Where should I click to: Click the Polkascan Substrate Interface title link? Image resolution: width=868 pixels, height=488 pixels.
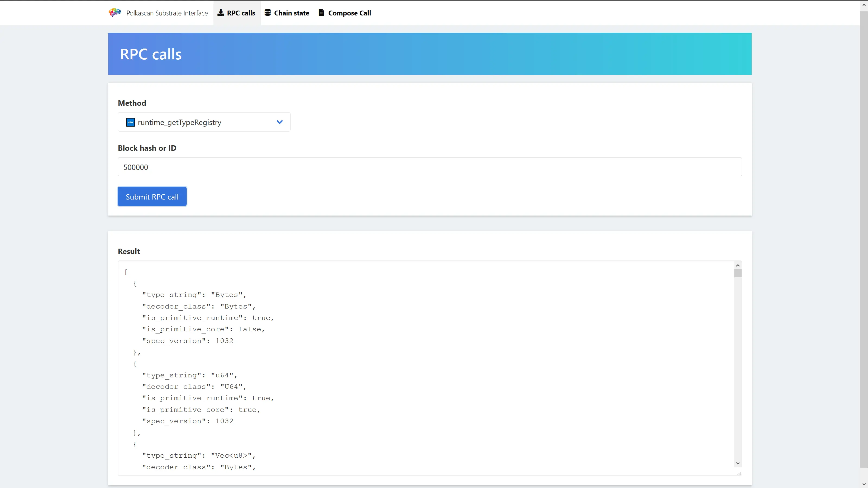point(167,13)
